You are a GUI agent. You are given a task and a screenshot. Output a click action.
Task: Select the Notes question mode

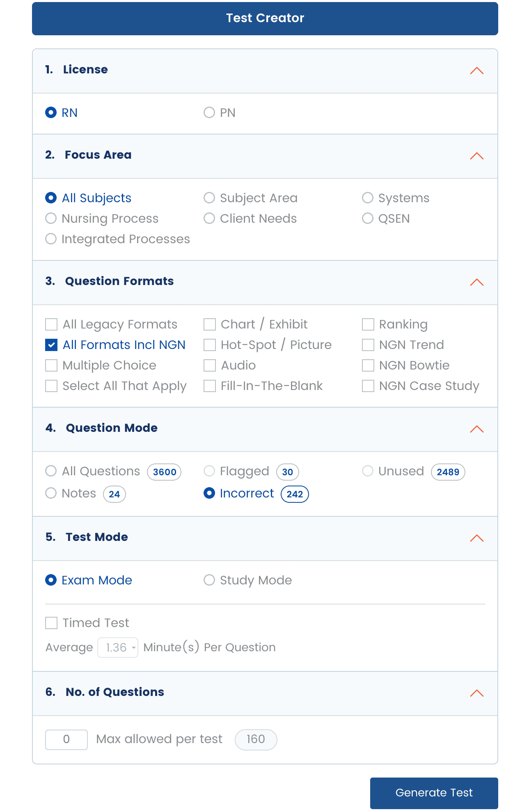(51, 493)
